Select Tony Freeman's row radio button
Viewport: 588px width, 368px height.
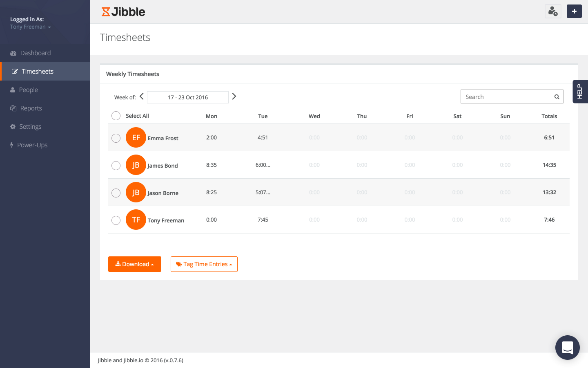pyautogui.click(x=116, y=220)
